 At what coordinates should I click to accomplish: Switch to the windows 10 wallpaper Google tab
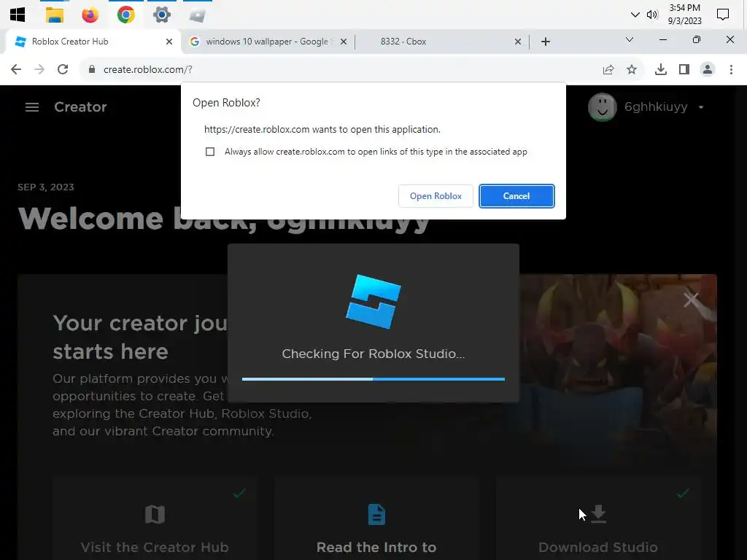click(267, 42)
